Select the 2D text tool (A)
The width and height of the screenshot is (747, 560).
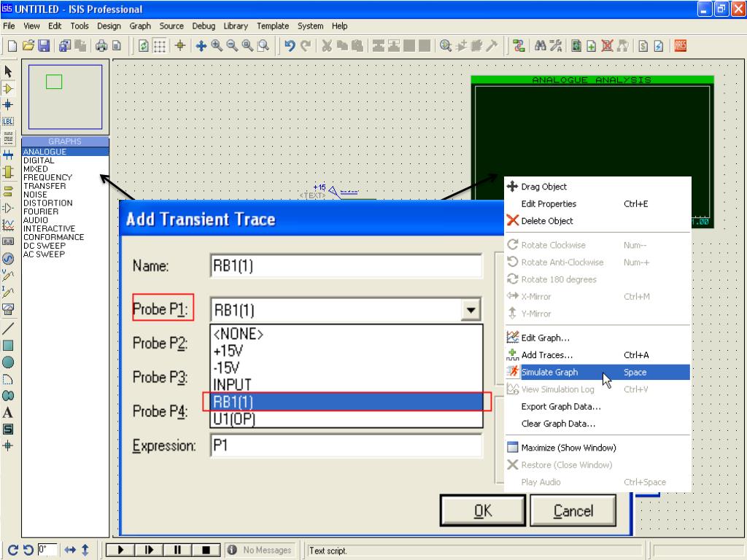(x=8, y=413)
